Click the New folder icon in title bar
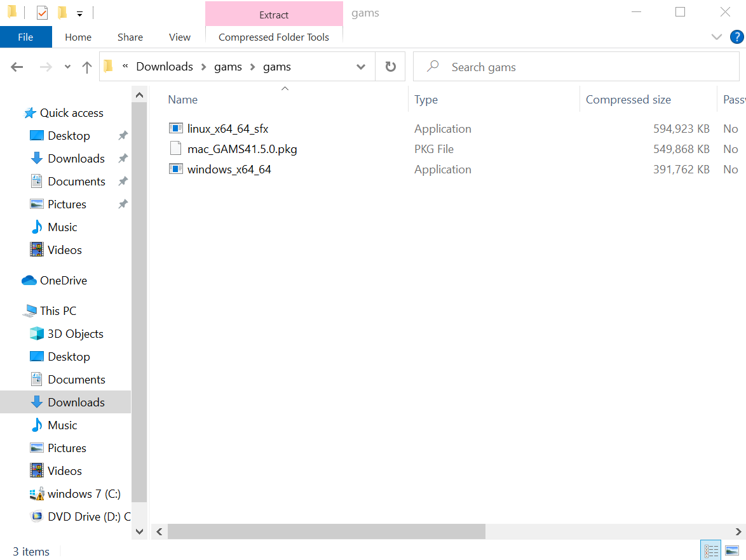Image resolution: width=746 pixels, height=560 pixels. point(62,12)
